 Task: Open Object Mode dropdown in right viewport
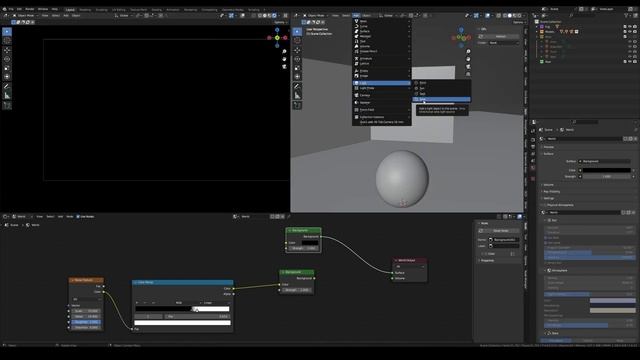(x=316, y=16)
